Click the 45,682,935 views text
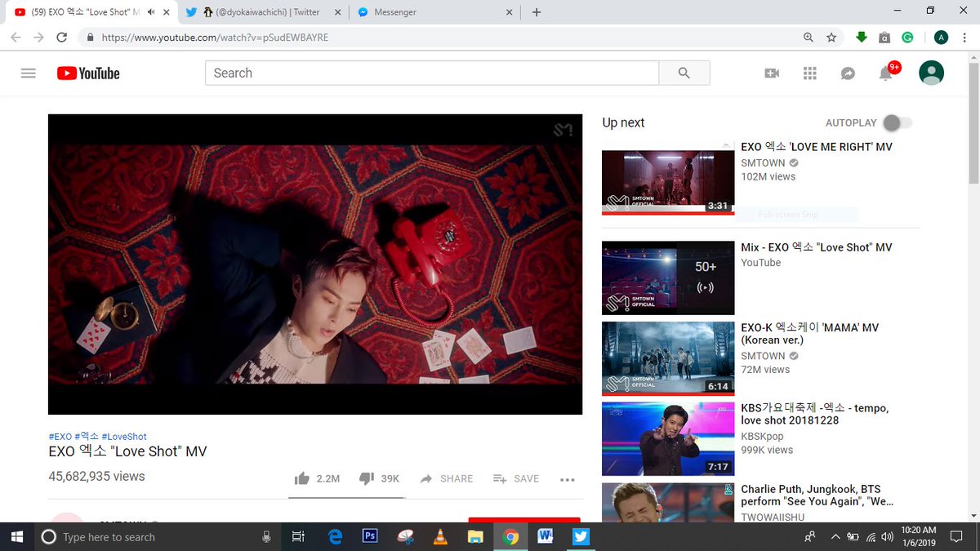980x551 pixels. click(x=96, y=476)
